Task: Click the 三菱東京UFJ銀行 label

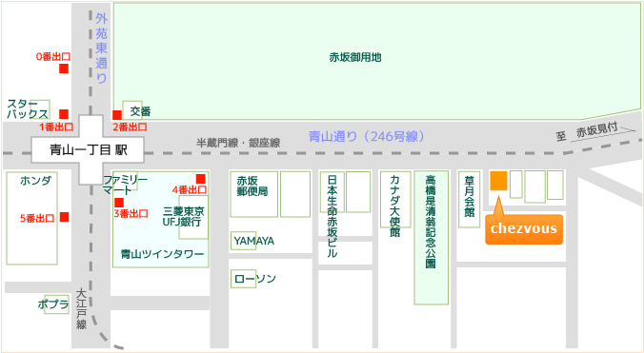Action: click(x=183, y=217)
